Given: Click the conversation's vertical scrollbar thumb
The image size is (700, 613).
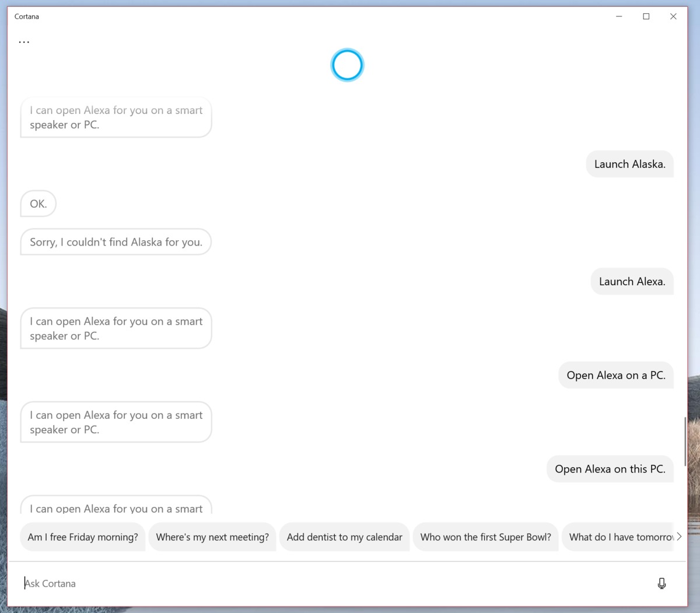Looking at the screenshot, I should point(685,442).
